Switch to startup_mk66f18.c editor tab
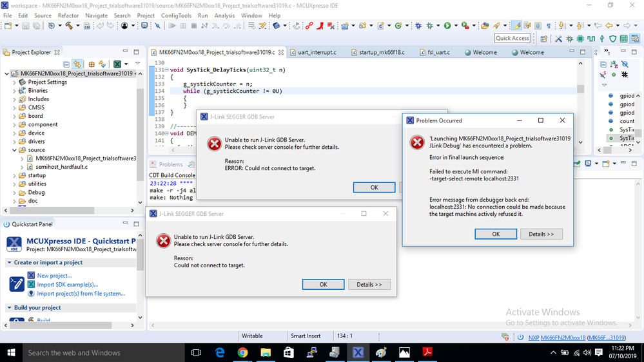This screenshot has height=362, width=644. tap(378, 53)
